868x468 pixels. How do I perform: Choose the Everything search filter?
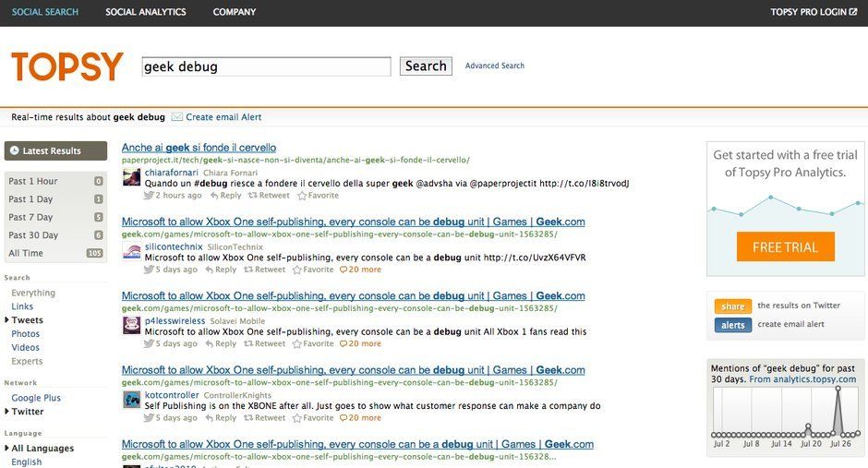point(33,293)
